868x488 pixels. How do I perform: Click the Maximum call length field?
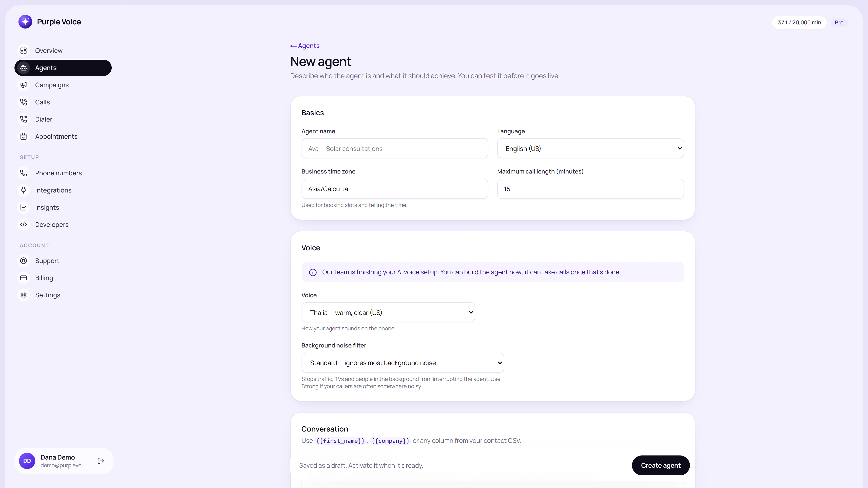[x=590, y=189]
